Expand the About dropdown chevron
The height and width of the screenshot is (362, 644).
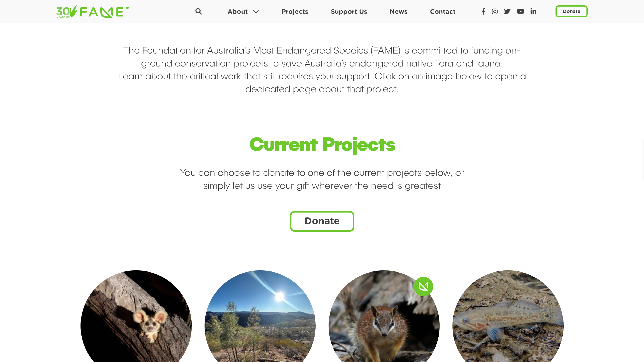tap(256, 12)
